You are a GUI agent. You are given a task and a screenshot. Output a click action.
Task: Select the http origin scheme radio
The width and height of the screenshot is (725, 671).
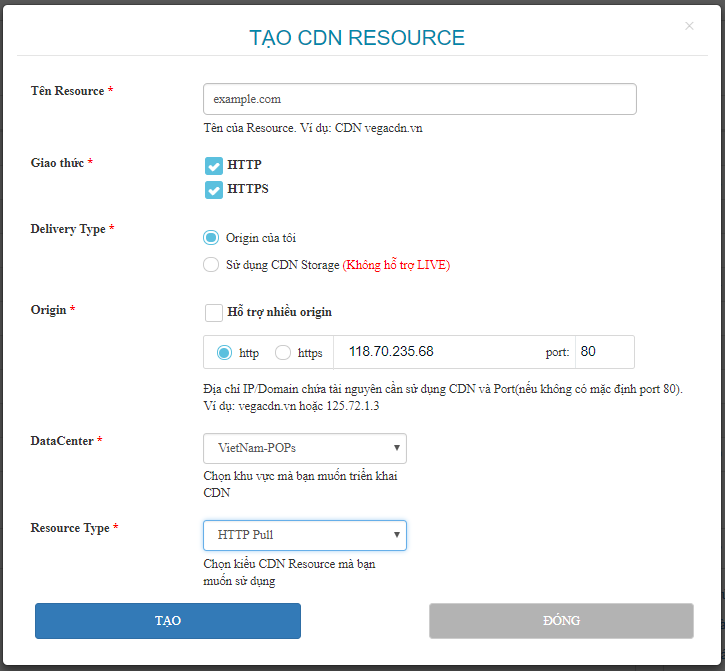(x=224, y=353)
